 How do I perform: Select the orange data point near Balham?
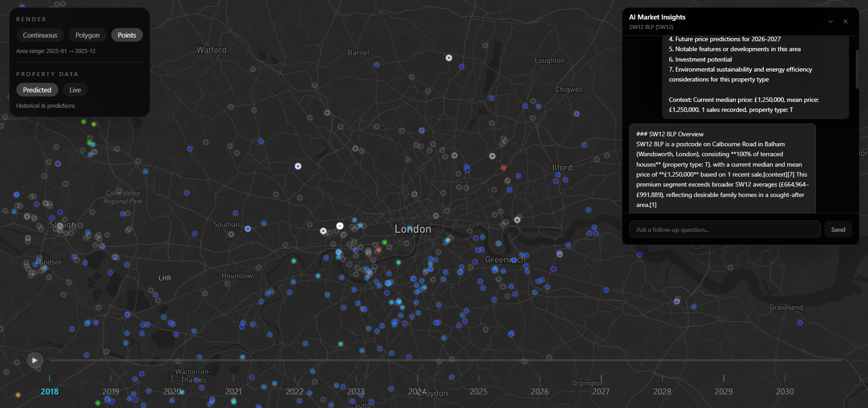click(x=379, y=249)
